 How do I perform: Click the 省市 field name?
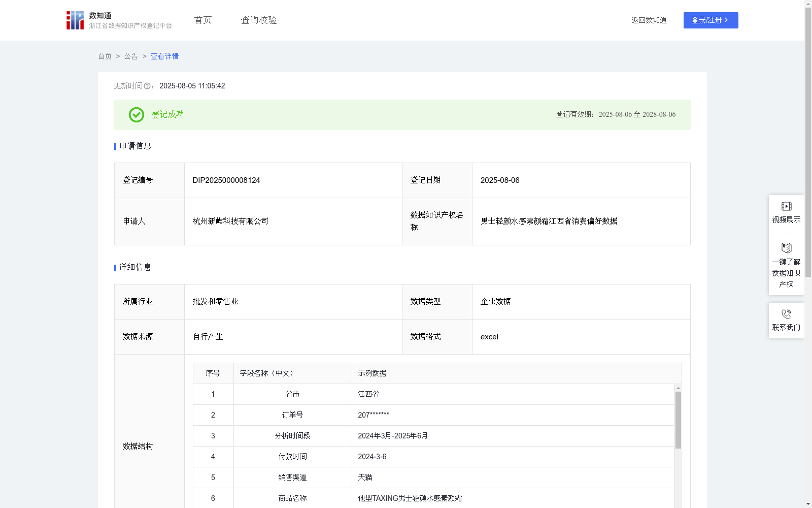(x=293, y=394)
